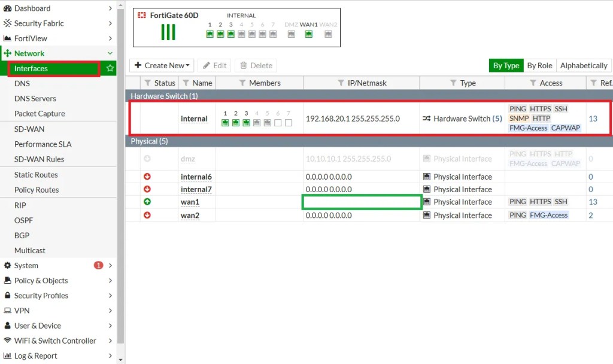Collapse the Hardware Switch (1) group header
The height and width of the screenshot is (364, 613).
(x=369, y=96)
